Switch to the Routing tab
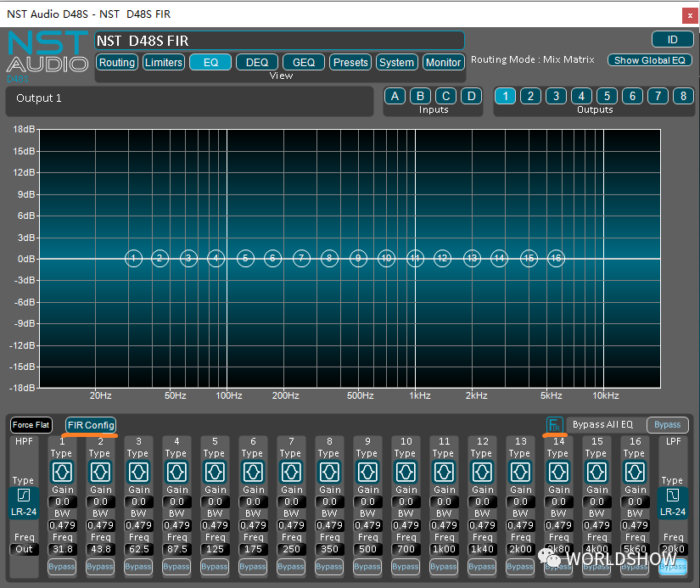The height and width of the screenshot is (588, 700). point(117,62)
